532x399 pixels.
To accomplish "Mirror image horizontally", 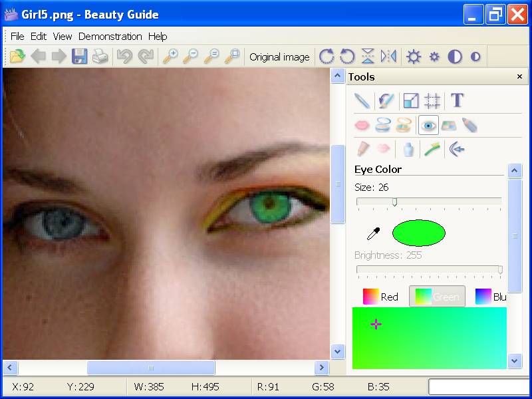I will coord(388,57).
